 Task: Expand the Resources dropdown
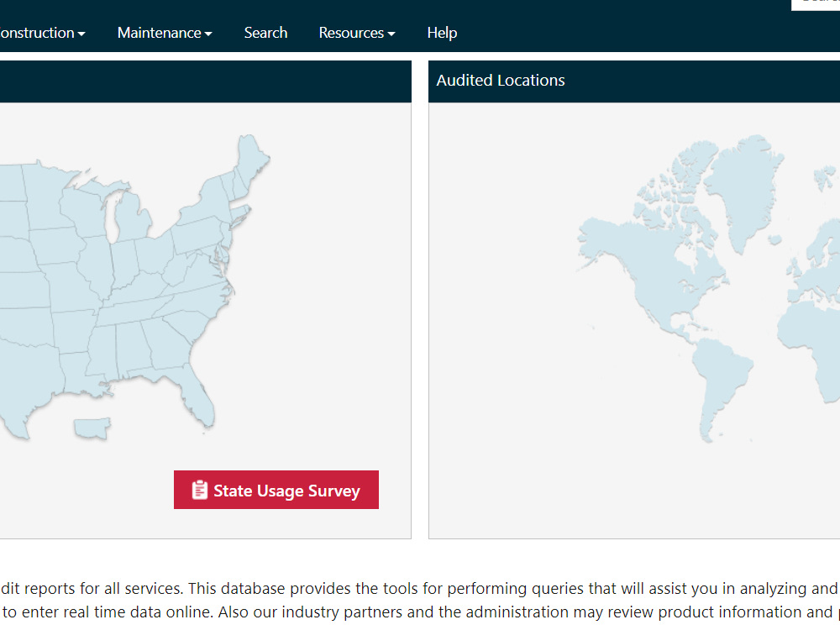[x=357, y=33]
